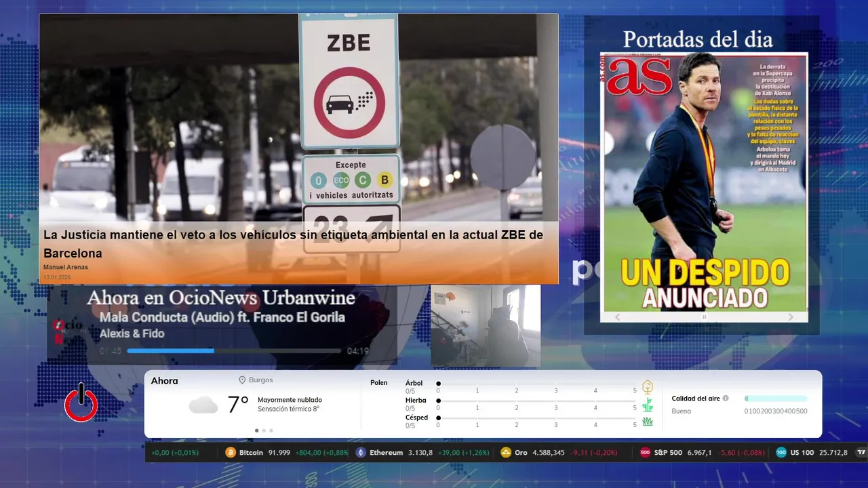Click author name Manuel Arenas
Viewport: 868px width, 488px height.
pos(66,268)
